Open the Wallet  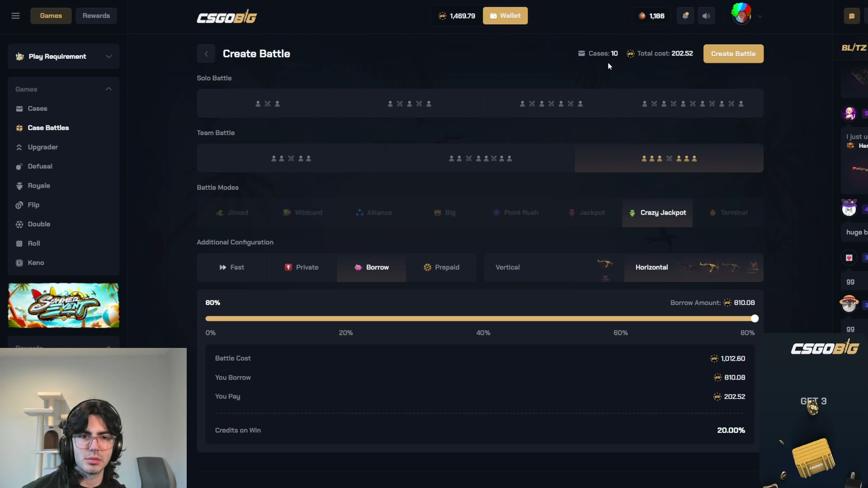point(505,16)
